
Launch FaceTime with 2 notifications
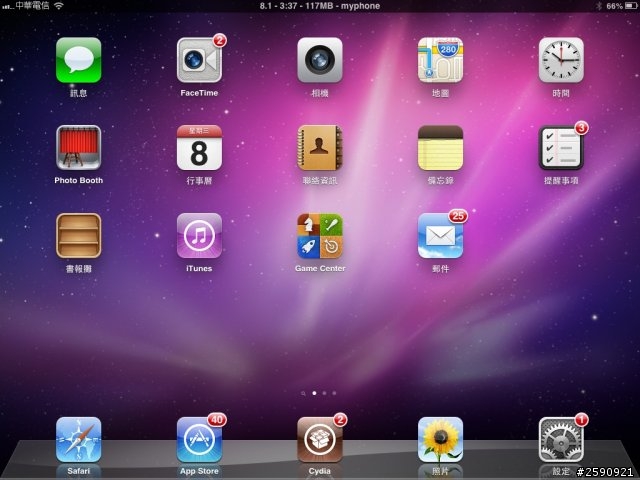[x=199, y=60]
